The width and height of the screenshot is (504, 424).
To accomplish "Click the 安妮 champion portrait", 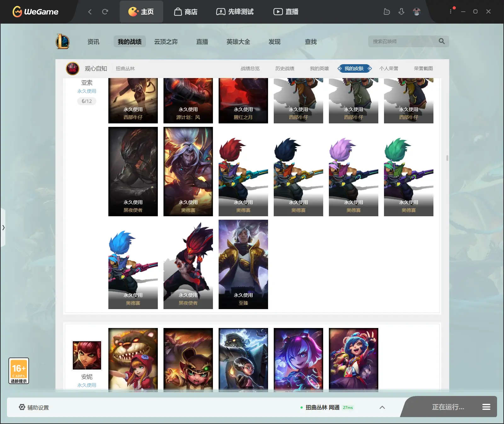I will [x=87, y=355].
